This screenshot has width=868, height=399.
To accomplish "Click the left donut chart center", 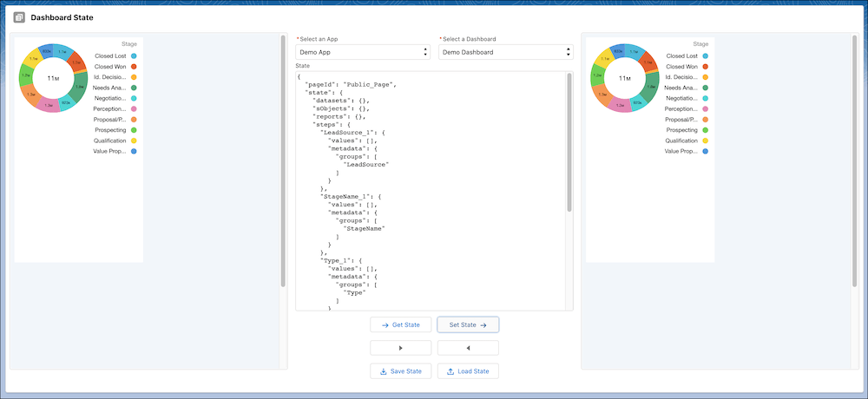I will coord(52,78).
